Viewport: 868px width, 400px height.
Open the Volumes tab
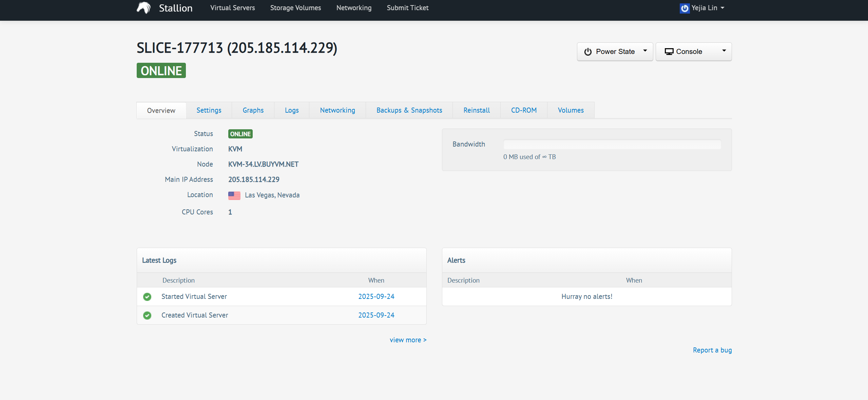pyautogui.click(x=571, y=110)
